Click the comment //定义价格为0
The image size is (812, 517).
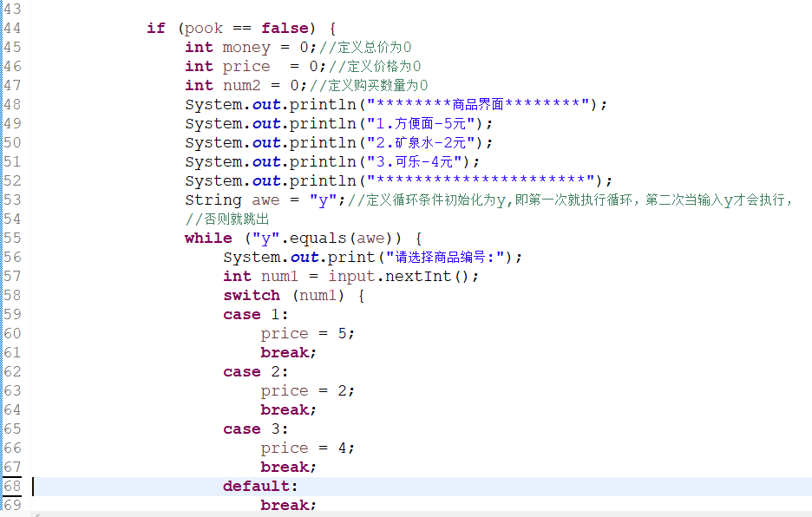click(x=375, y=66)
